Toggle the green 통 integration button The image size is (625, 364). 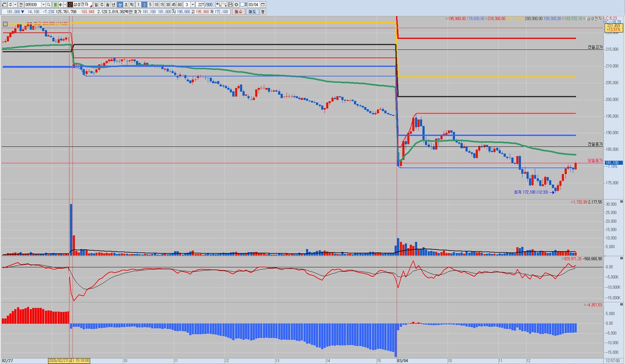point(55,5)
